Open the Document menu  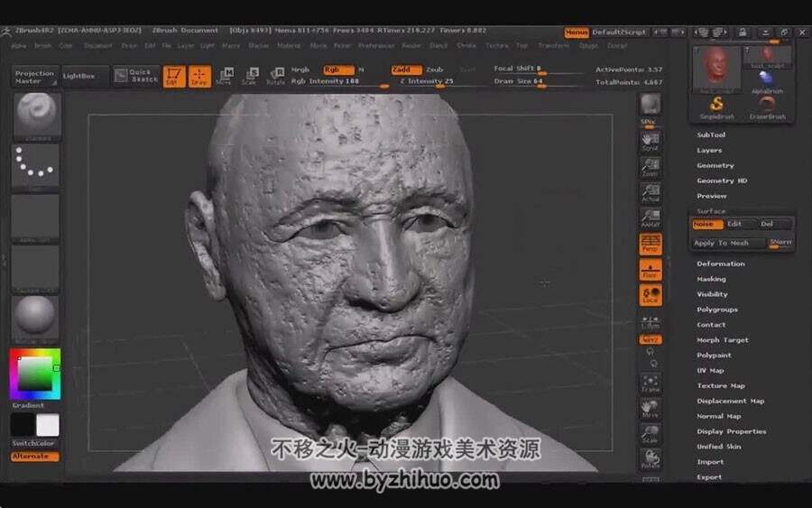coord(97,46)
